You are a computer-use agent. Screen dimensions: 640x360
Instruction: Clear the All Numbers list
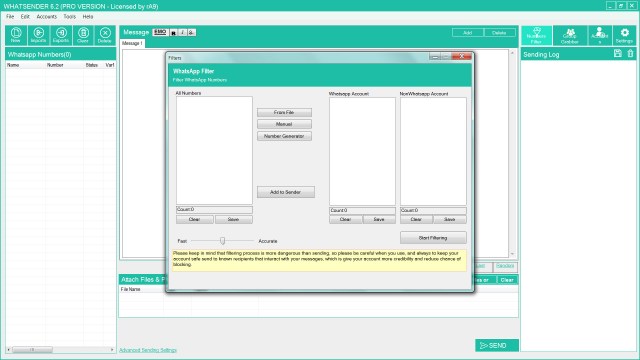(195, 220)
